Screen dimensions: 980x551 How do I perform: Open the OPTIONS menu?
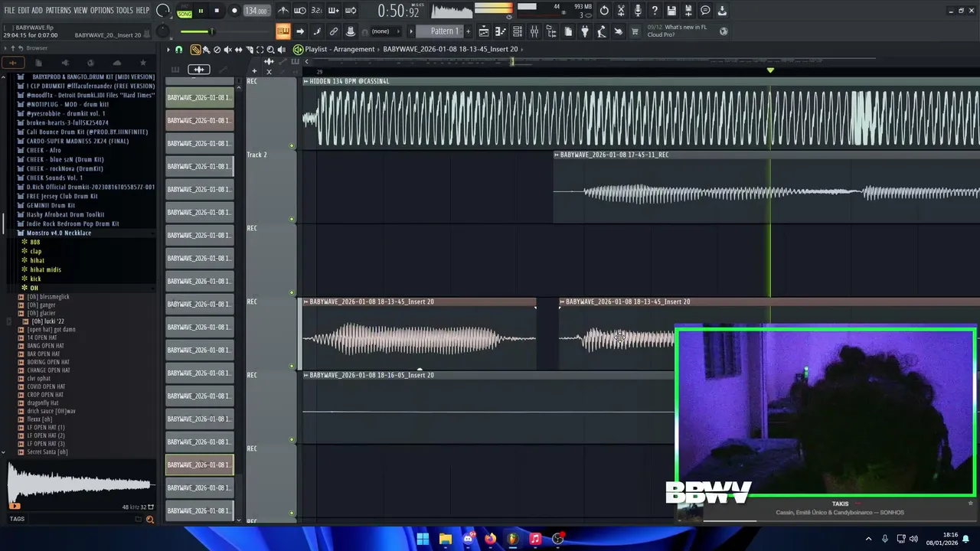(102, 10)
